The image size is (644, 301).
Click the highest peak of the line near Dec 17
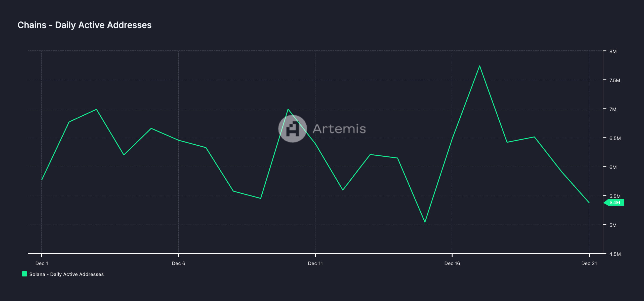click(x=479, y=66)
